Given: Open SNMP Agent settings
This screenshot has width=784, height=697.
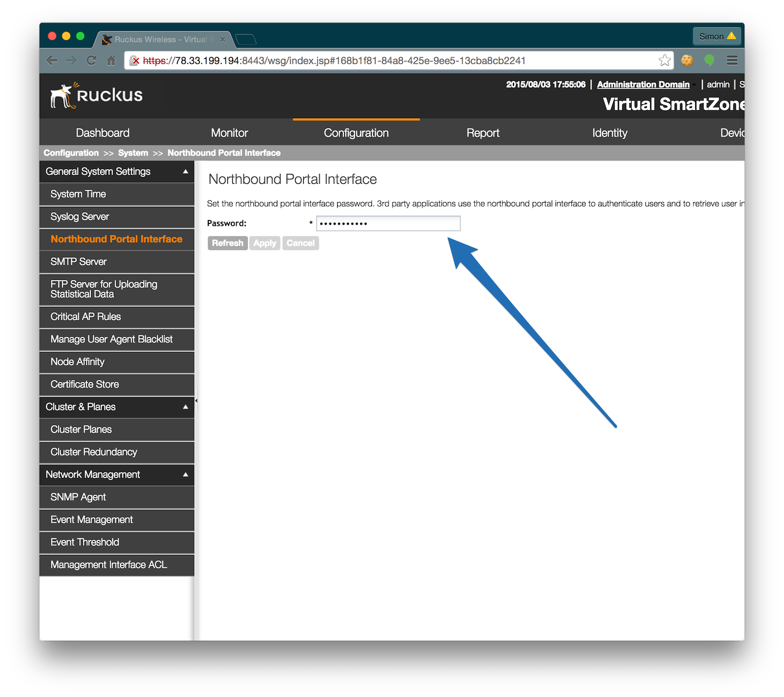Looking at the screenshot, I should [117, 497].
